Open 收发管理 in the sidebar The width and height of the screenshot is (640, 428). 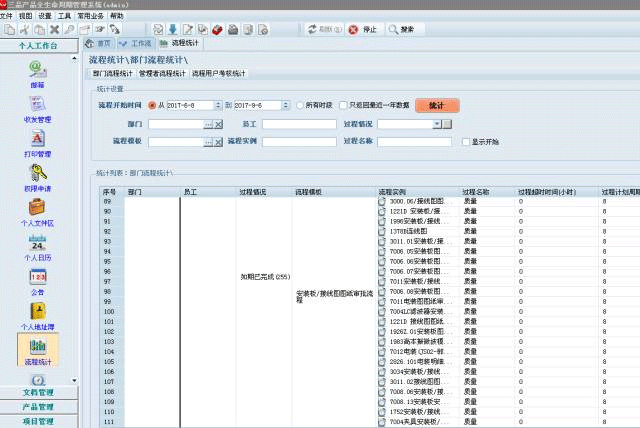37,105
